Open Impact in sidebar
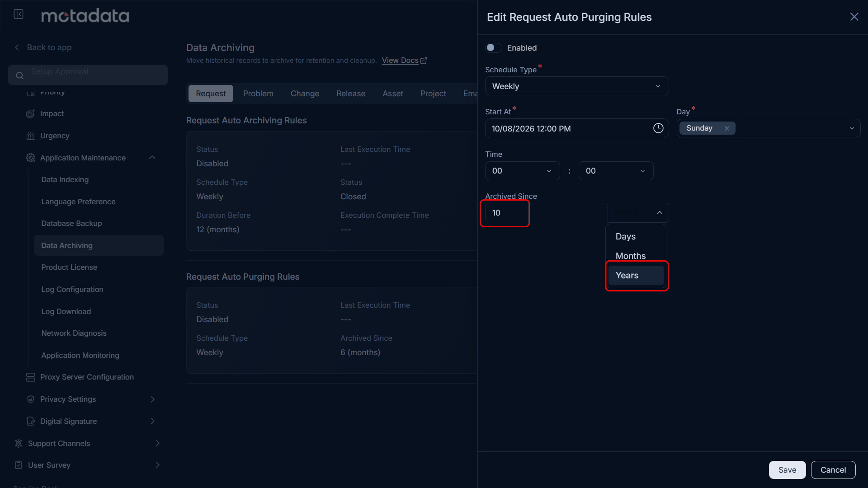868x488 pixels. point(52,114)
